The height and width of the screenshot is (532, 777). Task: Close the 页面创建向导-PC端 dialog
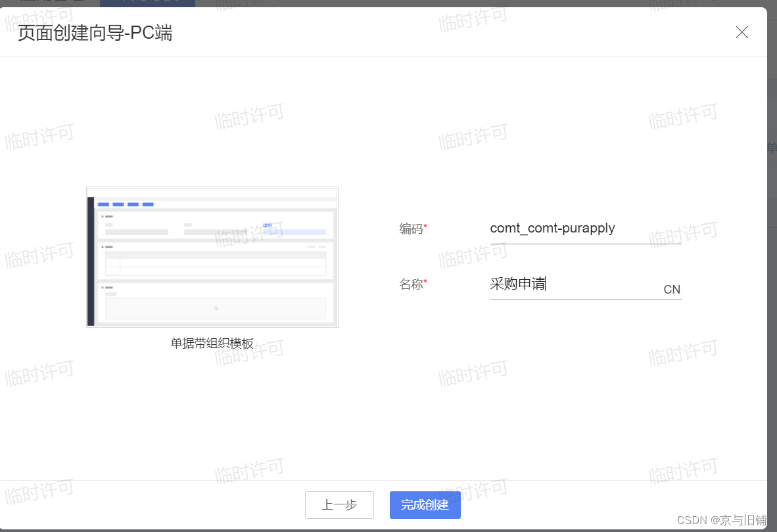click(x=742, y=32)
